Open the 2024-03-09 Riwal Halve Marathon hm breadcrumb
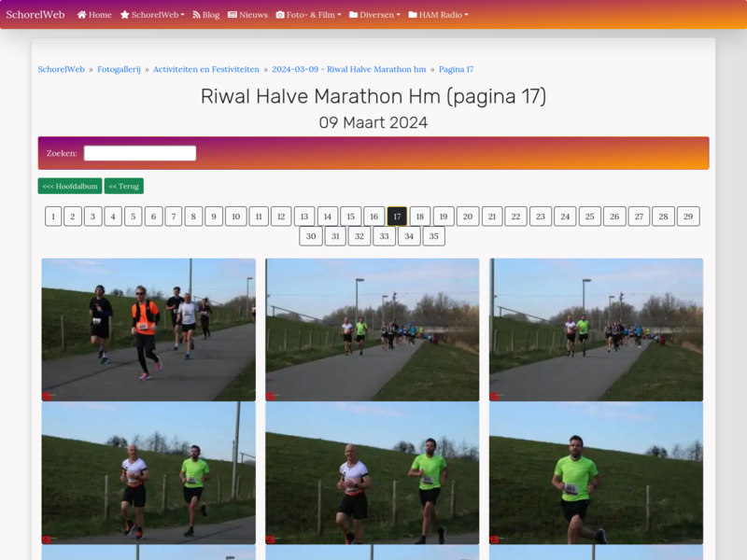Screen dimensions: 747x560 [x=349, y=69]
